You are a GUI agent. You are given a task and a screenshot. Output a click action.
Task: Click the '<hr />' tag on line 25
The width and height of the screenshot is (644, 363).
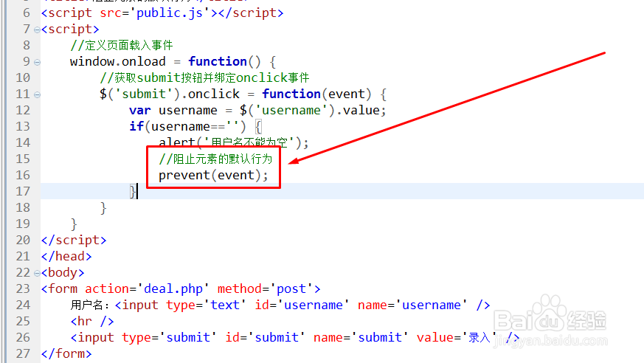click(x=92, y=321)
